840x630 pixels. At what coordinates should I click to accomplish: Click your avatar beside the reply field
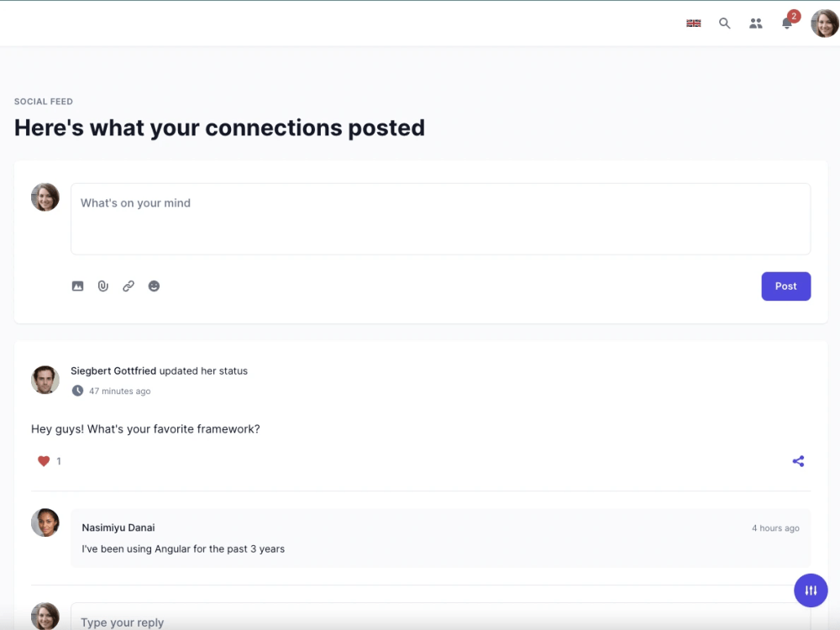pyautogui.click(x=45, y=616)
